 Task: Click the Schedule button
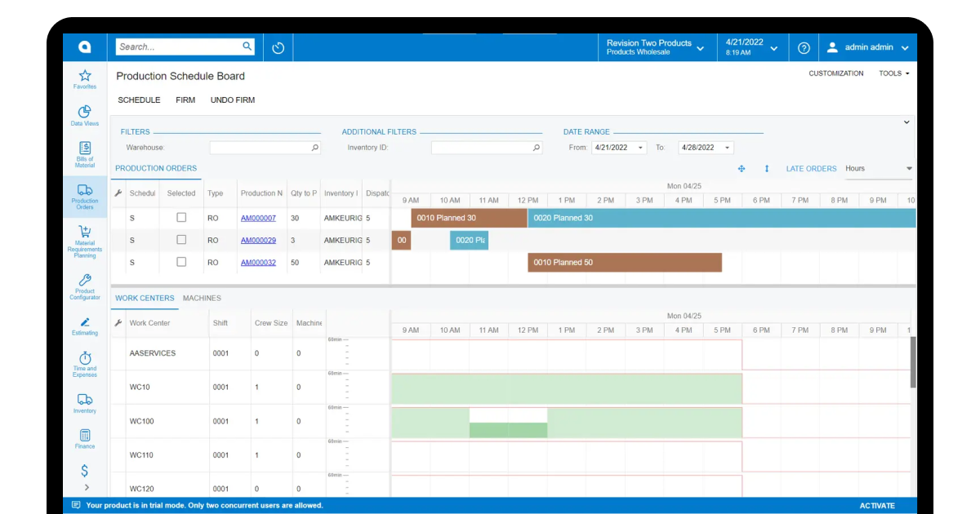139,100
